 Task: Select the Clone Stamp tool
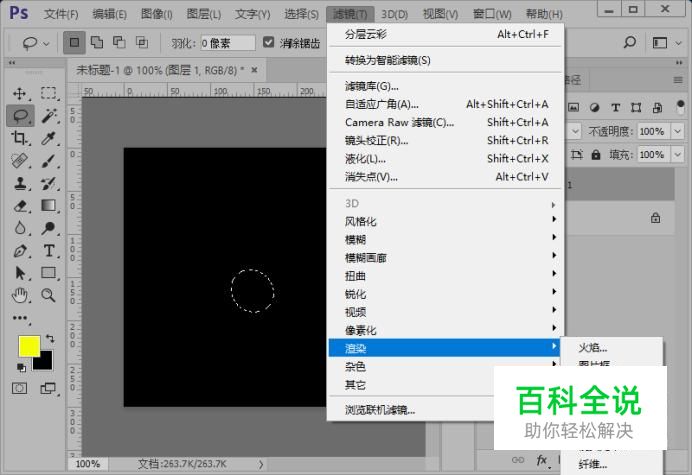pos(19,183)
